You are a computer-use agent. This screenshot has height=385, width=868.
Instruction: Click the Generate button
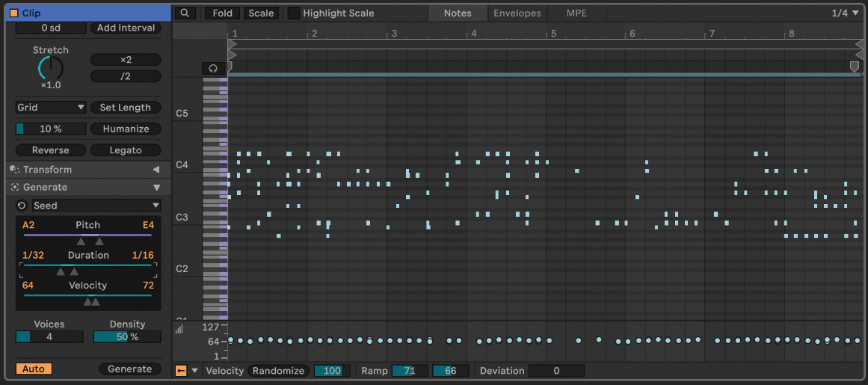click(x=129, y=369)
